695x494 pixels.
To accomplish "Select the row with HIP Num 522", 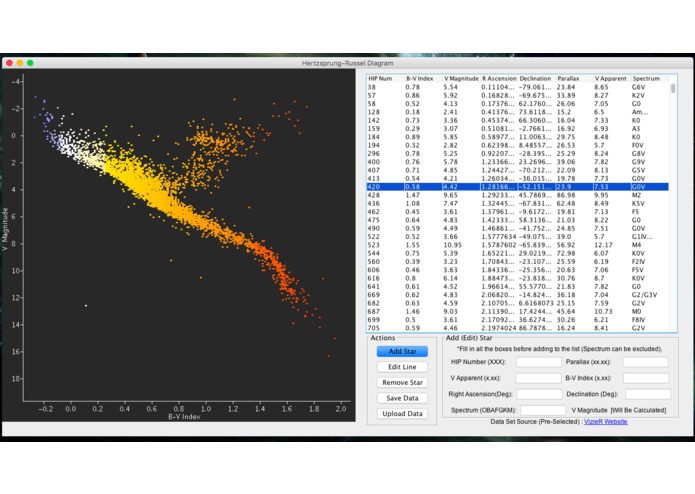I will (518, 237).
